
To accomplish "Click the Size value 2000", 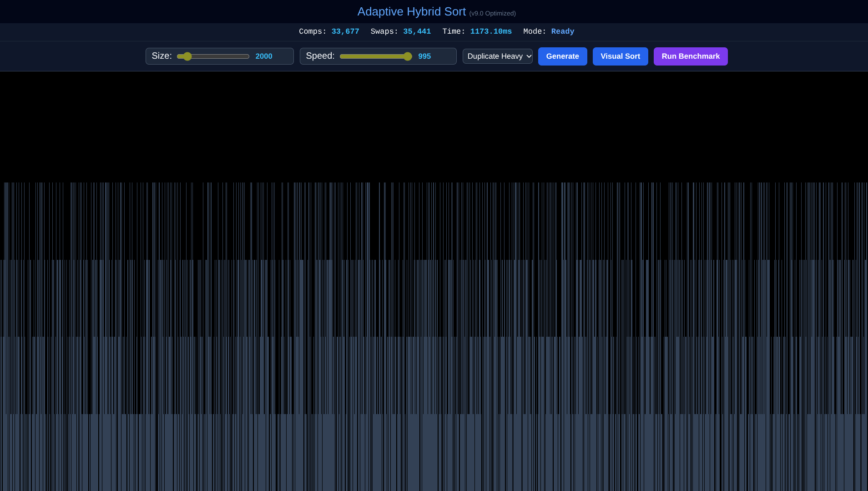I will 264,56.
